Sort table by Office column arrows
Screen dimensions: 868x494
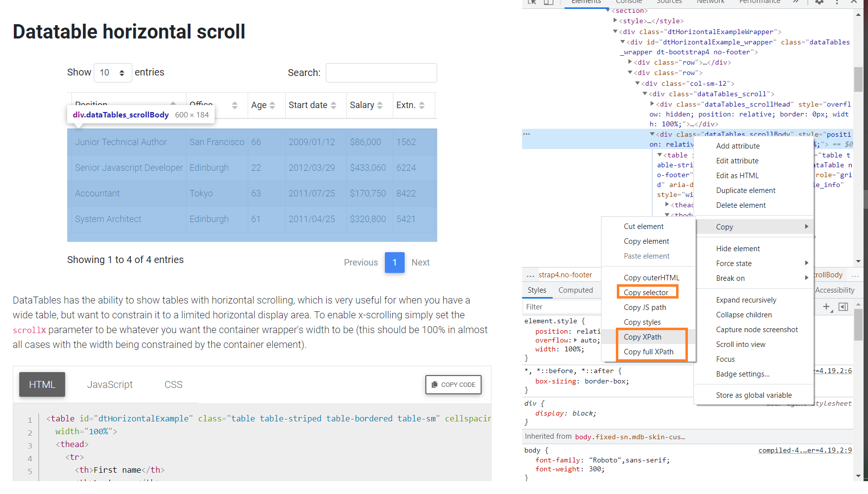(x=234, y=105)
